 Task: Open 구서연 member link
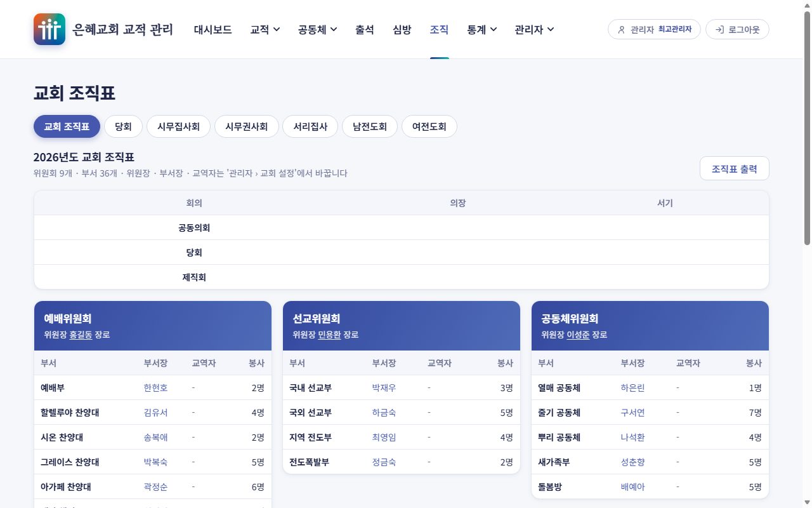point(632,413)
